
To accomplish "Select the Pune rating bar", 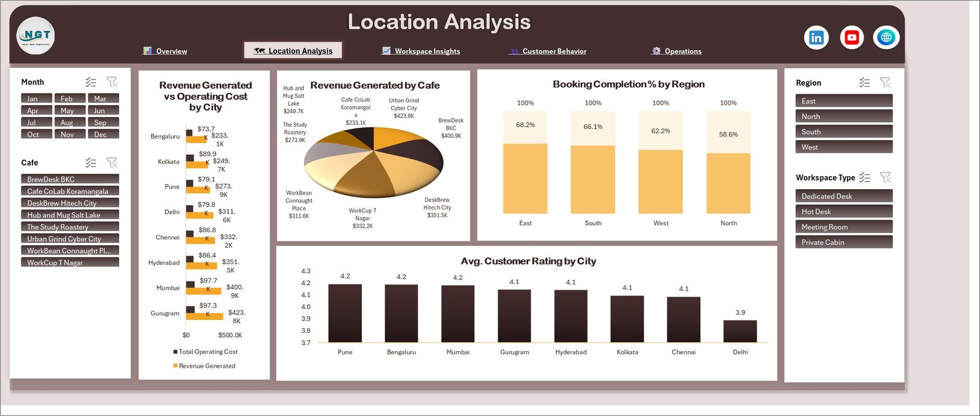I will coord(345,313).
